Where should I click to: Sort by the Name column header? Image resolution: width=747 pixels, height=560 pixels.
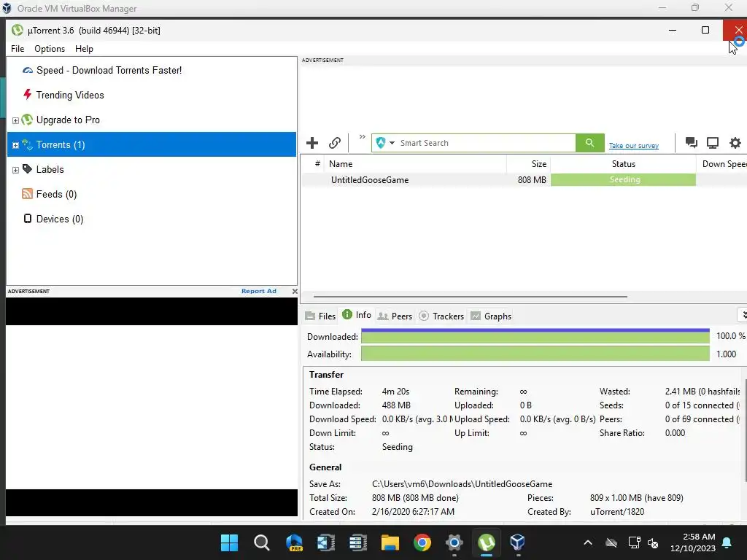(415, 164)
